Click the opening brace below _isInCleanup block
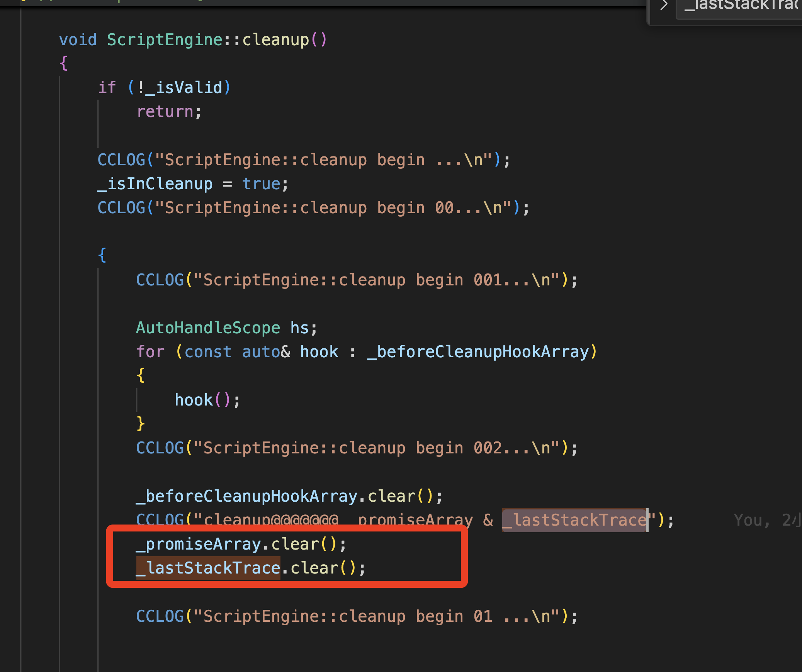The height and width of the screenshot is (672, 802). (102, 255)
